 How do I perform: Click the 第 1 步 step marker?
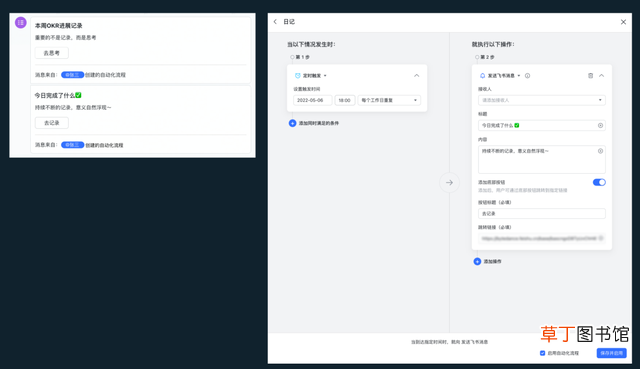300,57
